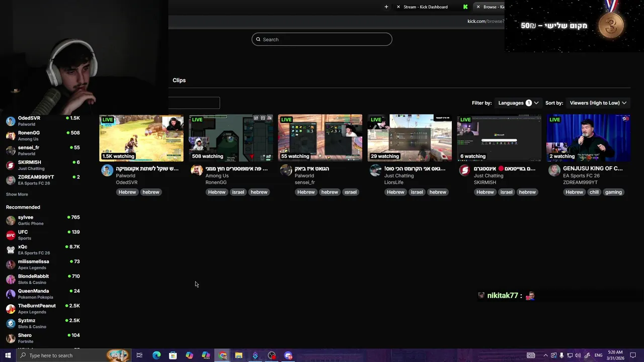Select Syztmz avatar in Recommended list
This screenshot has width=644, height=362.
tap(11, 323)
